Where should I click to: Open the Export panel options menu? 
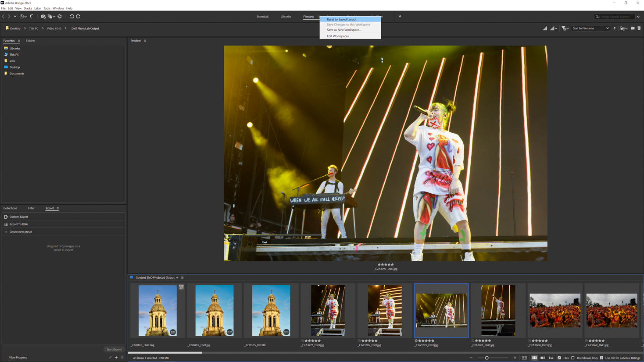tap(57, 208)
